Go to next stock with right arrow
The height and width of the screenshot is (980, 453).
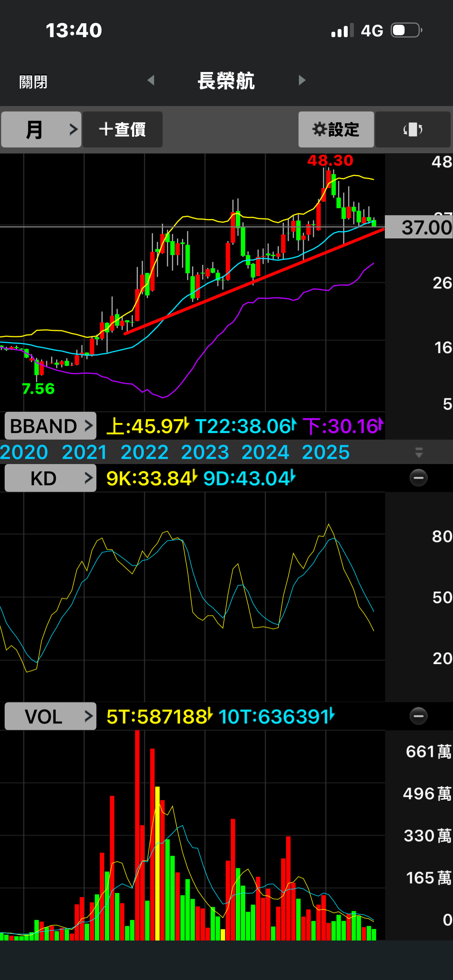[302, 80]
